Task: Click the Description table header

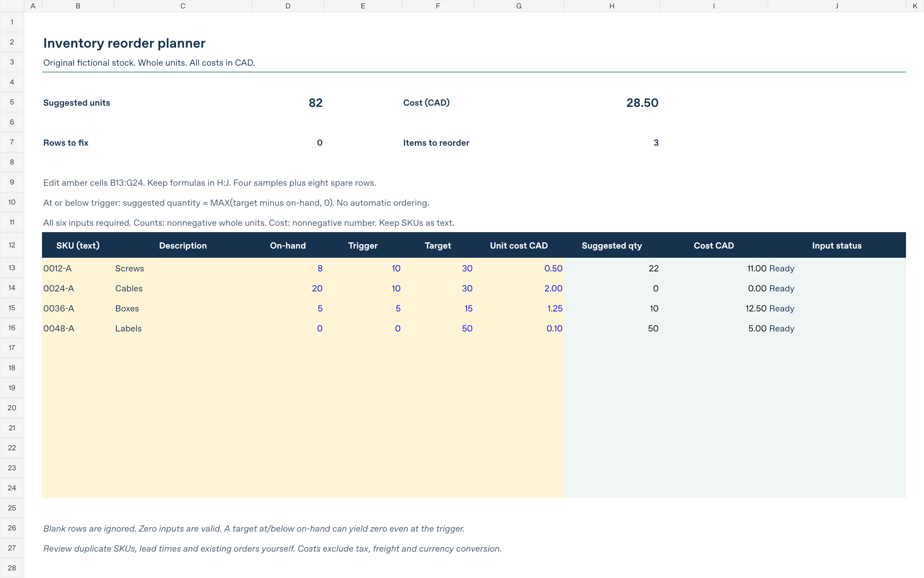Action: [x=183, y=245]
